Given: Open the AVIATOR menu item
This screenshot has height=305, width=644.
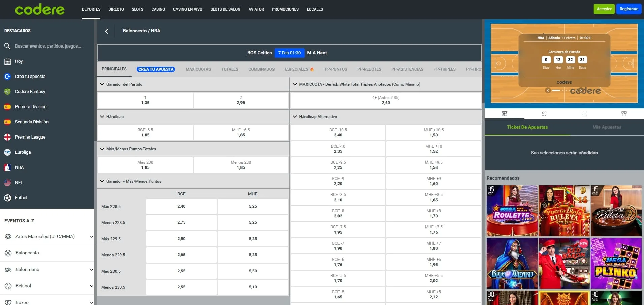Looking at the screenshot, I should click(x=256, y=9).
